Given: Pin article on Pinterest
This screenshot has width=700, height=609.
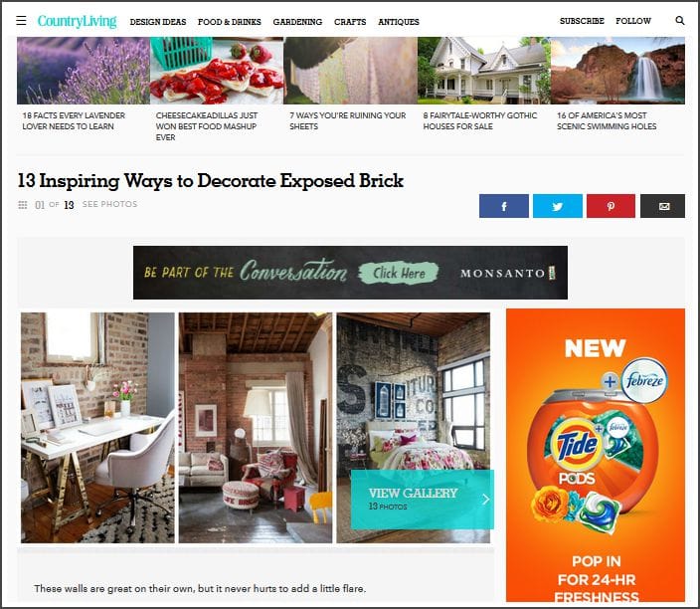Looking at the screenshot, I should [611, 206].
